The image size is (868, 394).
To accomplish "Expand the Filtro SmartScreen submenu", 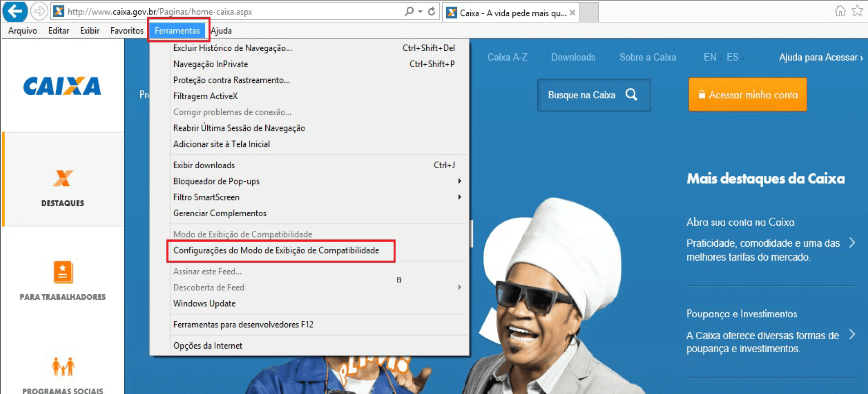I will [314, 197].
